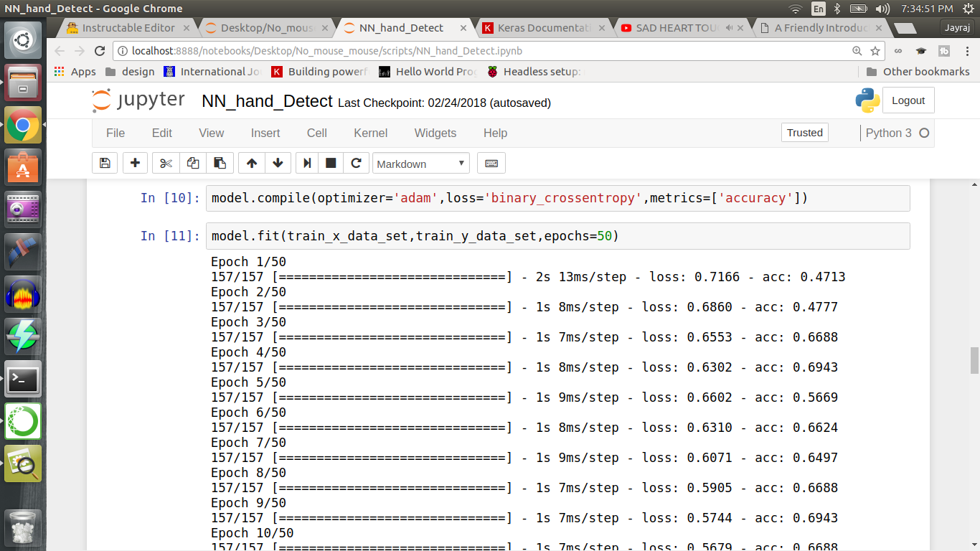The height and width of the screenshot is (551, 980).
Task: Open the Kernel menu
Action: coord(371,133)
